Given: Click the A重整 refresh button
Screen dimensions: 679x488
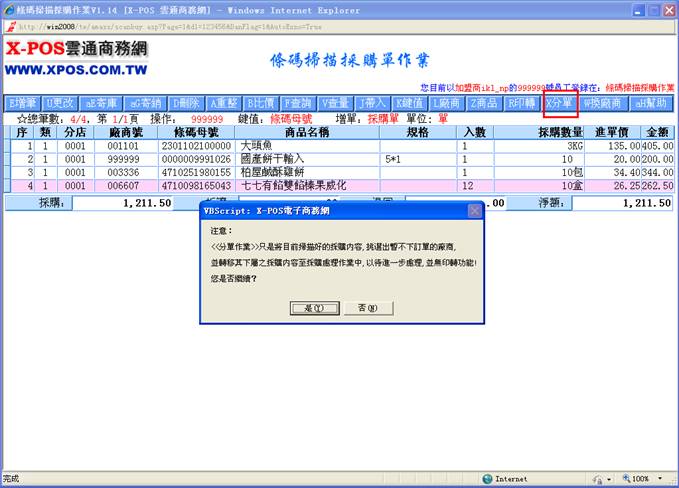Looking at the screenshot, I should 224,103.
